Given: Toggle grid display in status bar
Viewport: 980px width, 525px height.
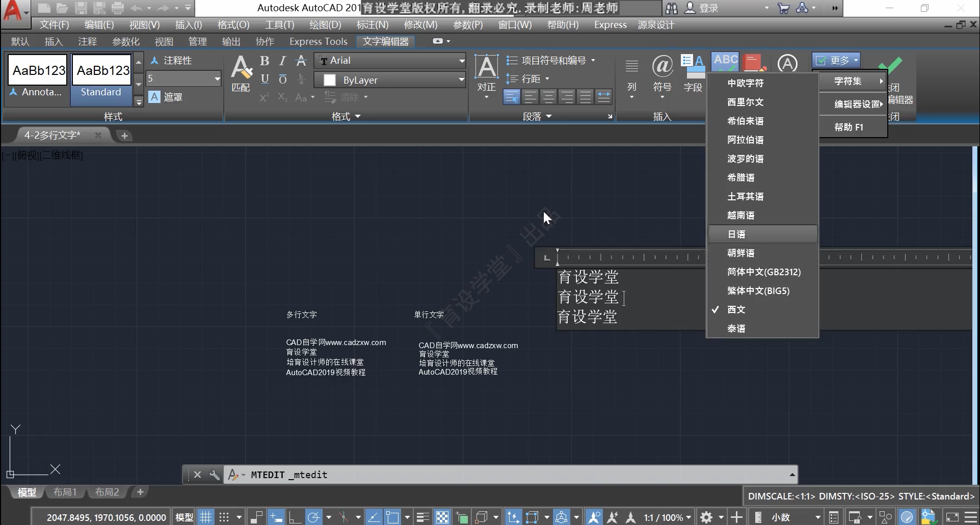Looking at the screenshot, I should pyautogui.click(x=205, y=517).
